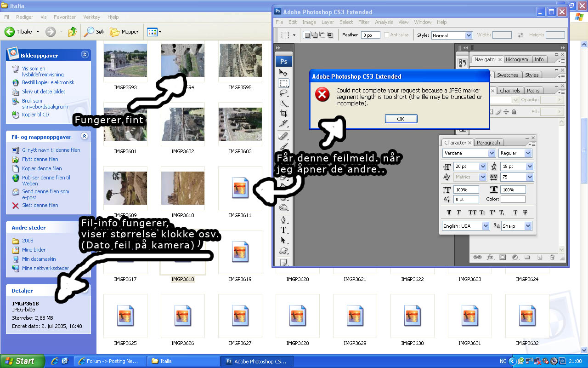Switch to the Paragraph tab
This screenshot has width=588, height=368.
tap(488, 143)
